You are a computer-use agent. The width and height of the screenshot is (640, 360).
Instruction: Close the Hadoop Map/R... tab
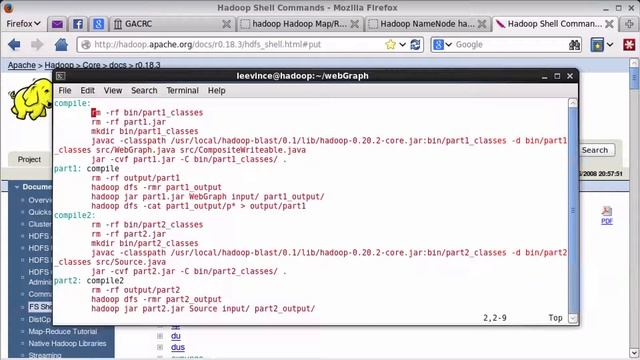355,24
